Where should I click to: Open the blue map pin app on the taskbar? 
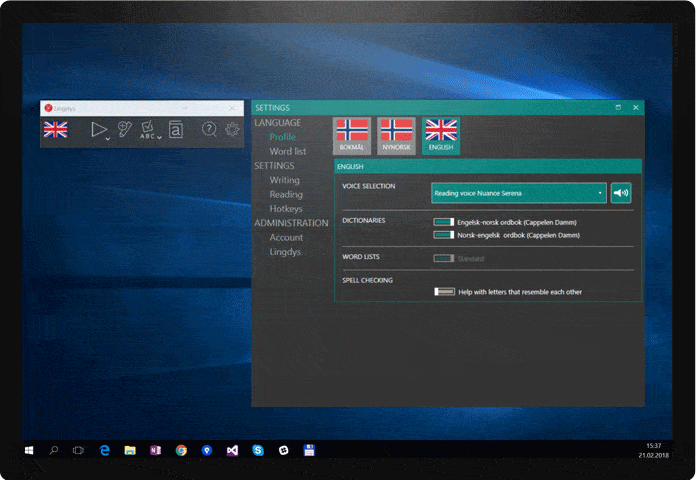tap(206, 451)
